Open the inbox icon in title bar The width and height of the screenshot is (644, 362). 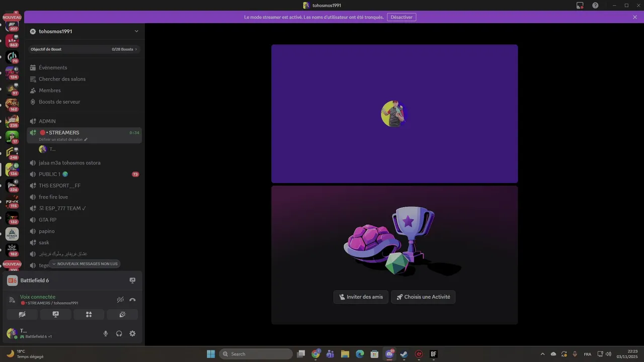[580, 5]
